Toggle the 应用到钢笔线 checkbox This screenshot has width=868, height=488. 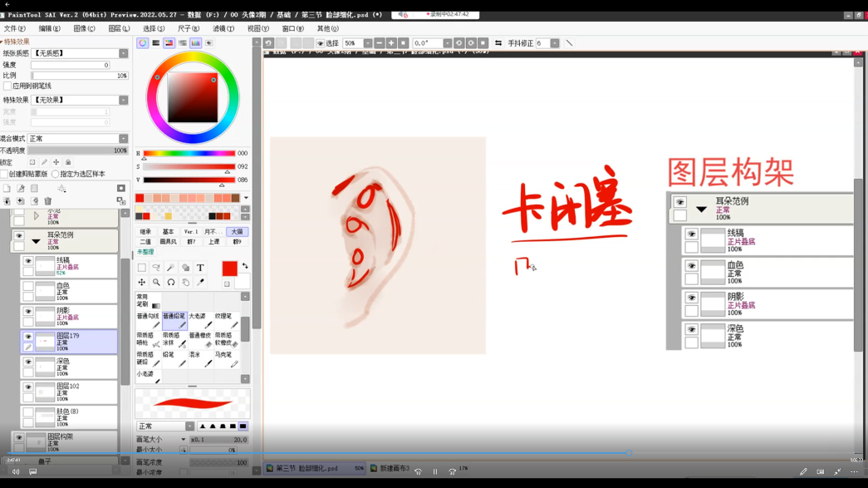[7, 86]
